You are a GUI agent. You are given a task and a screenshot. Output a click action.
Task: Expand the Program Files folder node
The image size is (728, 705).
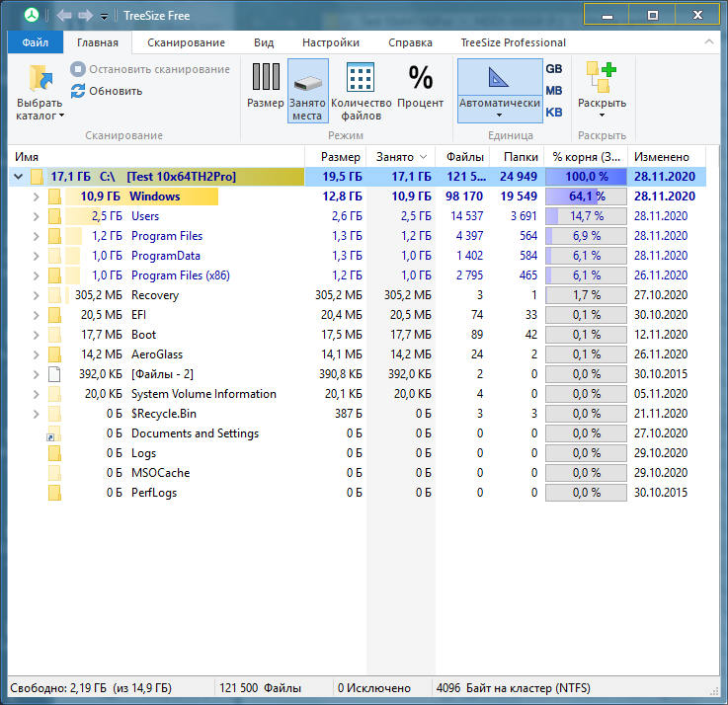click(36, 236)
